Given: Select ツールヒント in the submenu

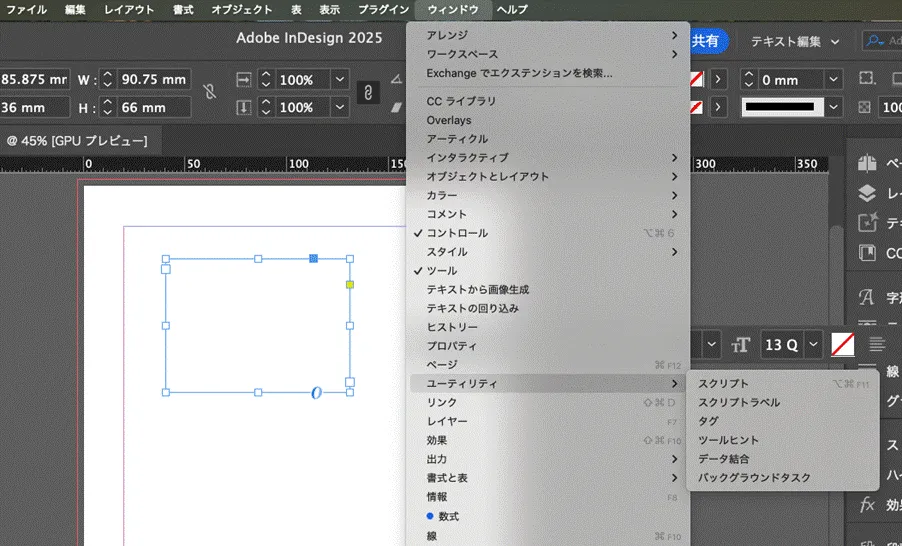Looking at the screenshot, I should point(783,440).
